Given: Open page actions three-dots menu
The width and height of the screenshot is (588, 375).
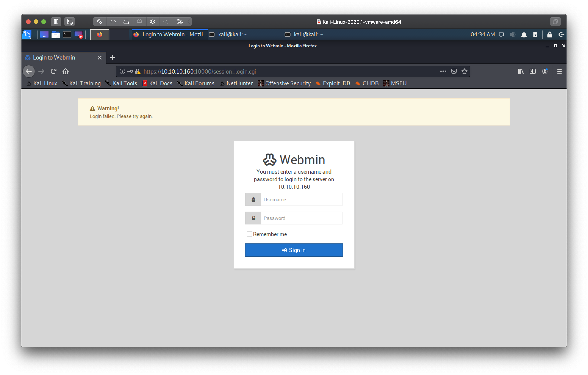Looking at the screenshot, I should (443, 71).
